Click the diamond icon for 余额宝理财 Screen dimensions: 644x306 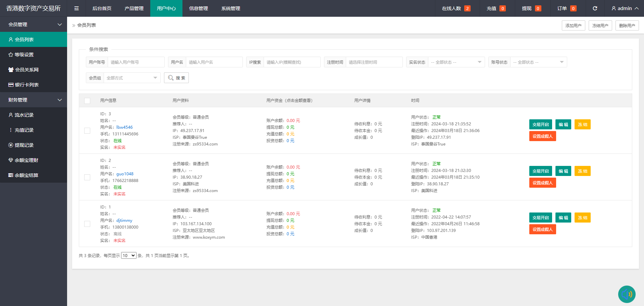click(11, 160)
